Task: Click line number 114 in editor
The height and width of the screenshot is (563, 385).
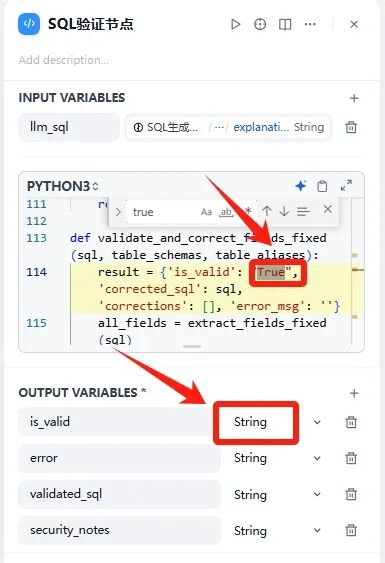Action: point(36,272)
